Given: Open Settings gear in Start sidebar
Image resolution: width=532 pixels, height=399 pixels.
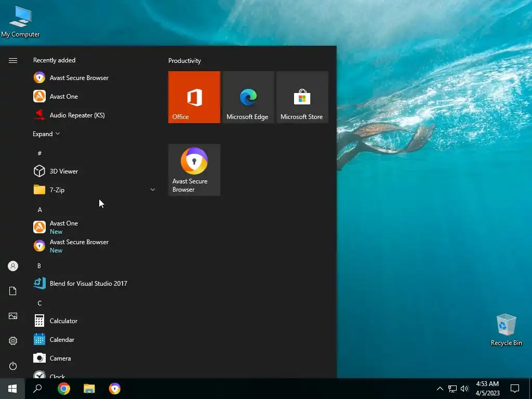Looking at the screenshot, I should 13,341.
